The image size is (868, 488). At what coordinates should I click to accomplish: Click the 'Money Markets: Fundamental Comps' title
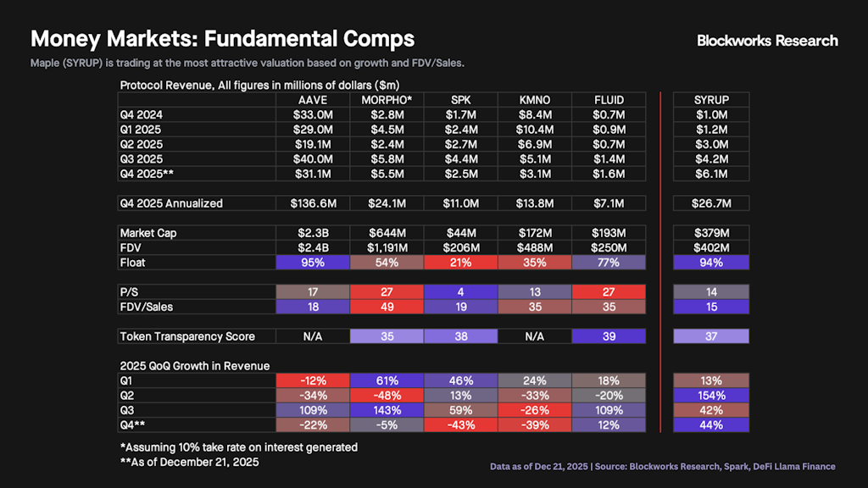tap(223, 39)
